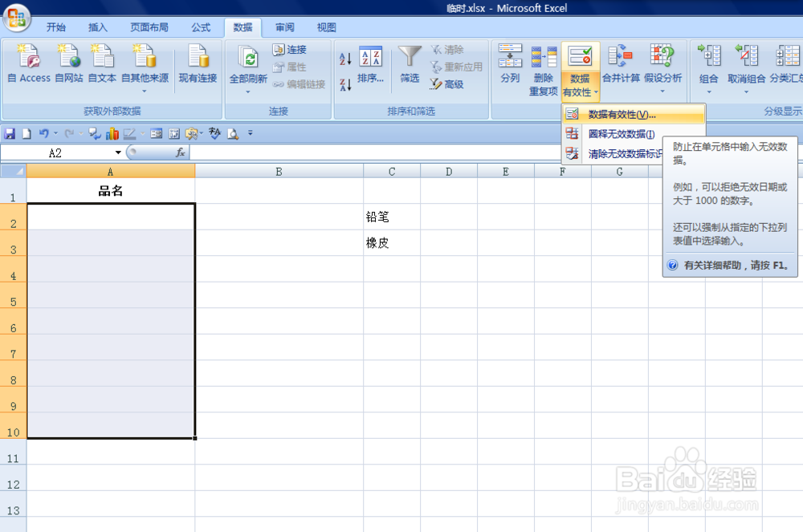Select cell containing 品名
Screen dimensions: 803x532
click(x=111, y=190)
